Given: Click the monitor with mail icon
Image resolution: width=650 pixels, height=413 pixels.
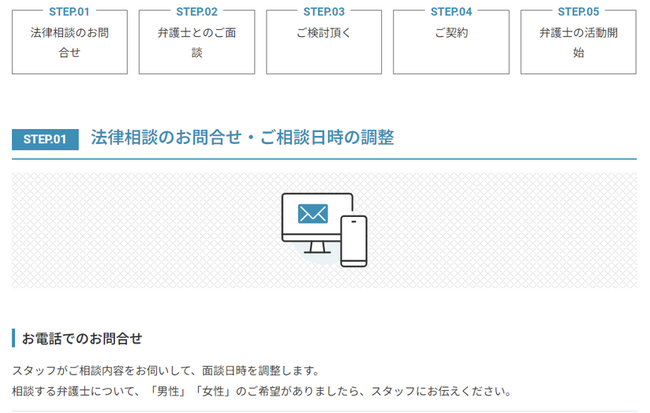Looking at the screenshot, I should point(317,223).
